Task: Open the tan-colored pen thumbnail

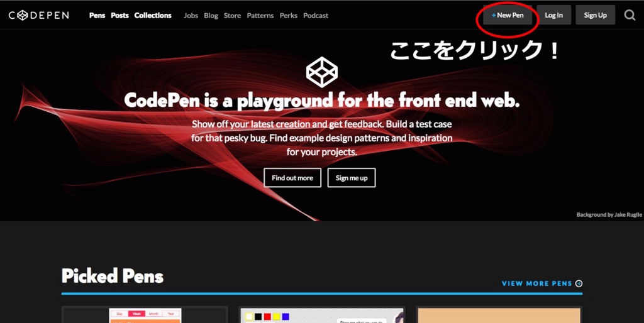Action: (x=499, y=314)
